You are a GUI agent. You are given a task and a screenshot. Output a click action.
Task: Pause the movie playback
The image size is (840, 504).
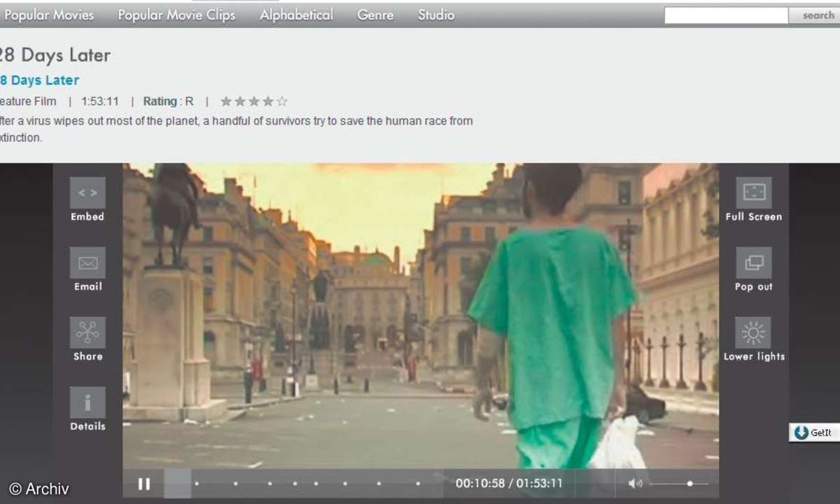(144, 484)
